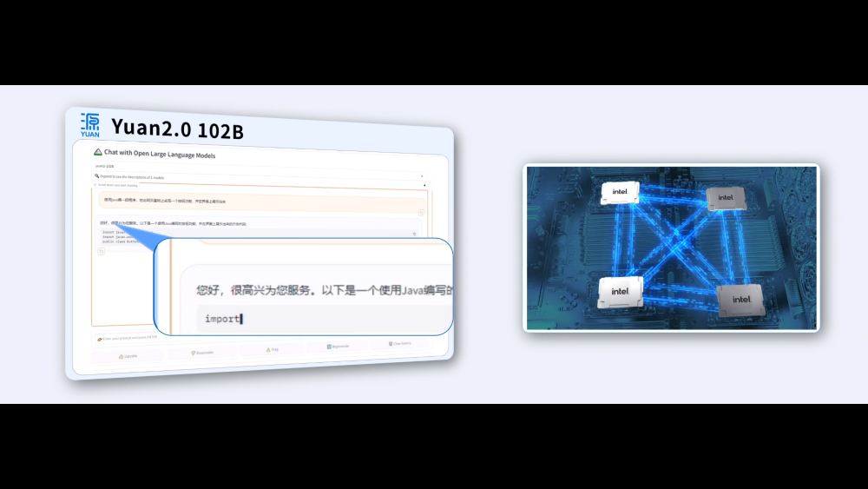The image size is (868, 489).
Task: Copy the code block with the copy icon
Action: point(414,234)
